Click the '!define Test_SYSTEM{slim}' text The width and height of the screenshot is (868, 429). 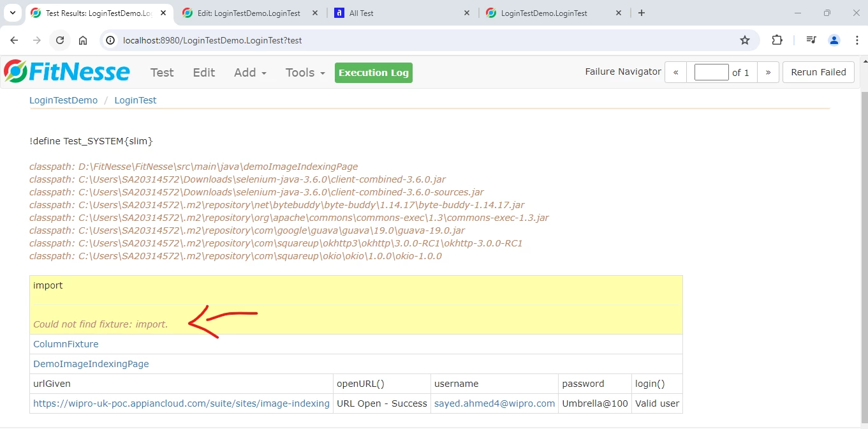coord(91,141)
